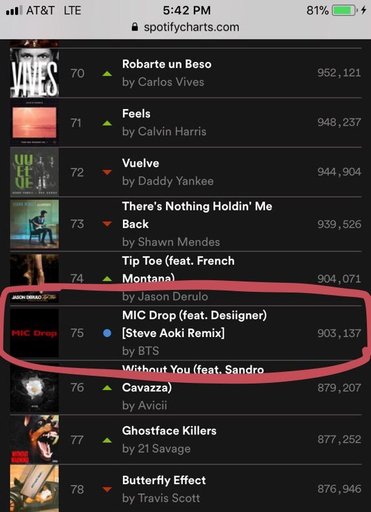The image size is (371, 512).
Task: Open the MIC Drop album cover thumbnail
Action: point(34,333)
